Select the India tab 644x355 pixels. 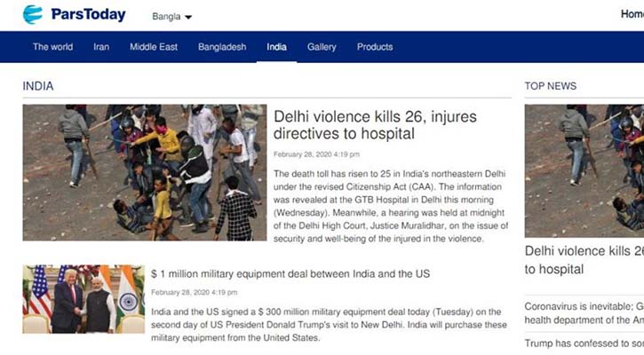277,47
